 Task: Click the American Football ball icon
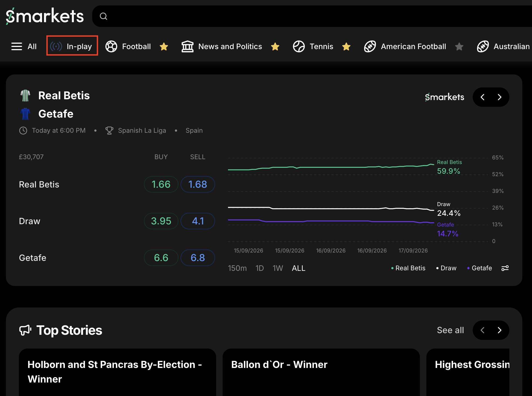click(370, 46)
